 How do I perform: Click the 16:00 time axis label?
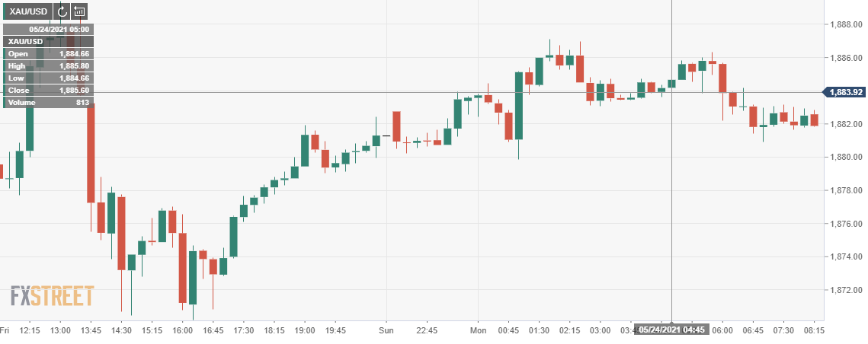182,331
